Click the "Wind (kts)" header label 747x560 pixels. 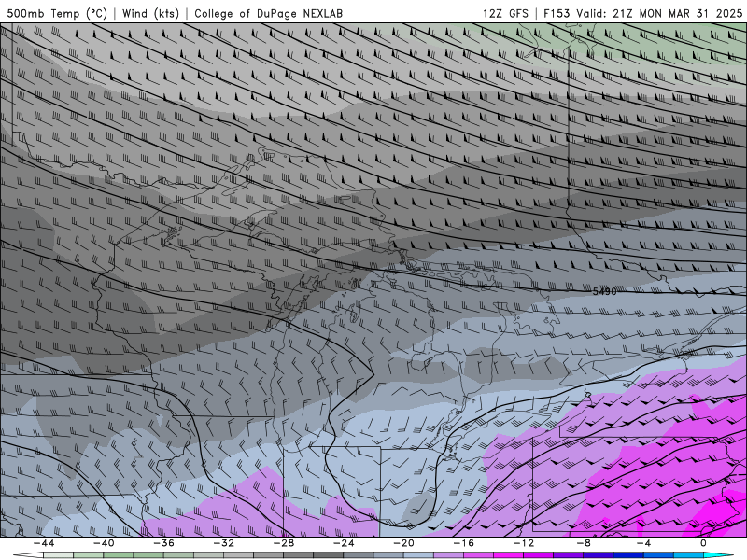click(x=150, y=13)
